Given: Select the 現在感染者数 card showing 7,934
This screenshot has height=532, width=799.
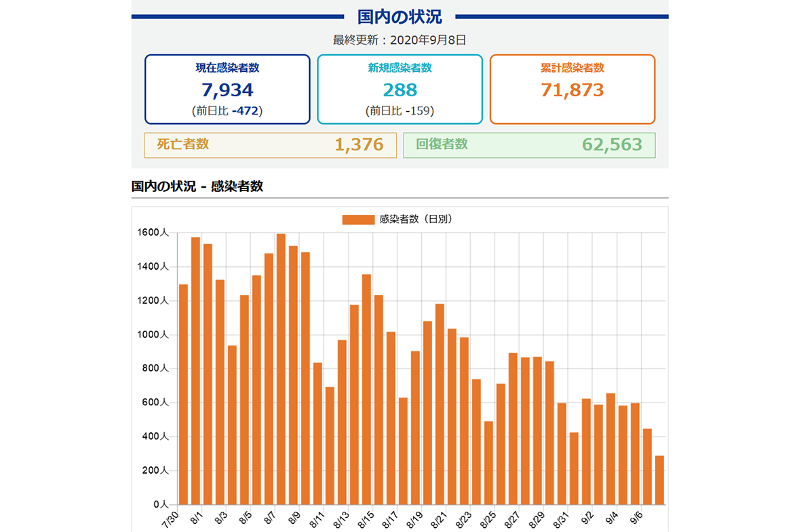Looking at the screenshot, I should point(227,89).
